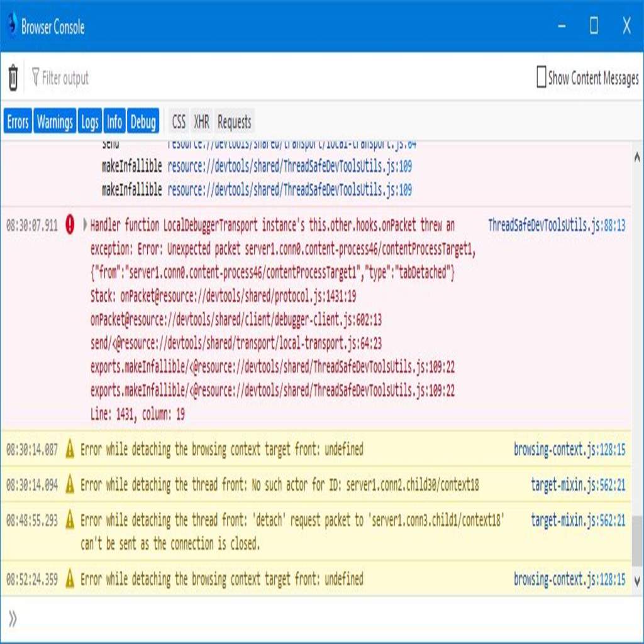Click the console input prompt chevron
Viewport: 644px width, 644px height.
click(13, 619)
